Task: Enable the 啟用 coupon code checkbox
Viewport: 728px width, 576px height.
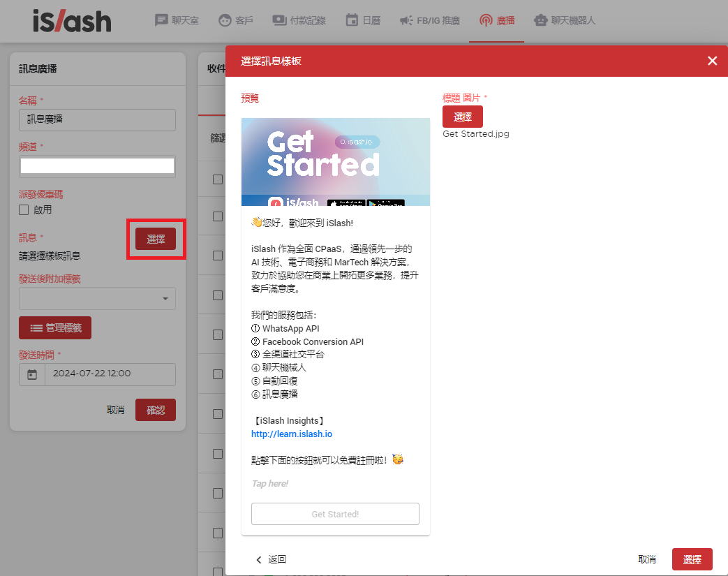Action: point(24,209)
